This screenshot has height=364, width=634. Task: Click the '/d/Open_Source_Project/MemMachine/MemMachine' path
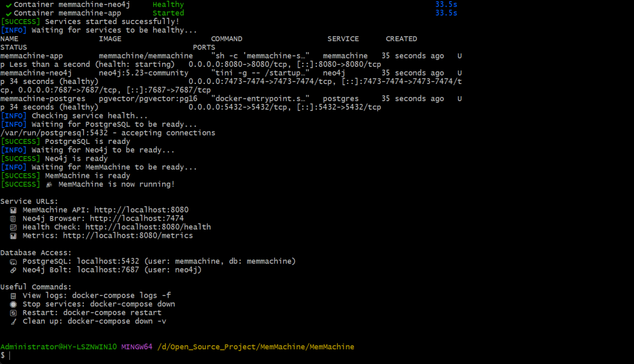point(255,346)
